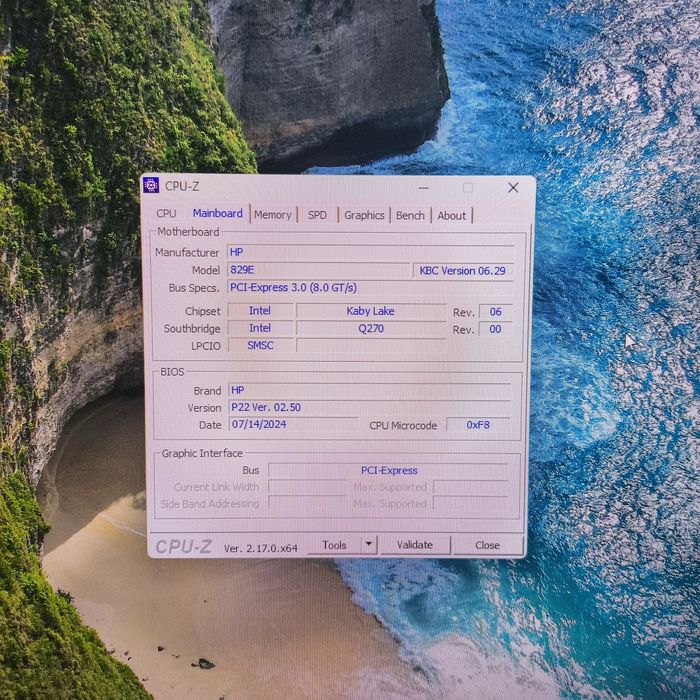
Task: Go to the SPD tab
Action: [x=317, y=215]
